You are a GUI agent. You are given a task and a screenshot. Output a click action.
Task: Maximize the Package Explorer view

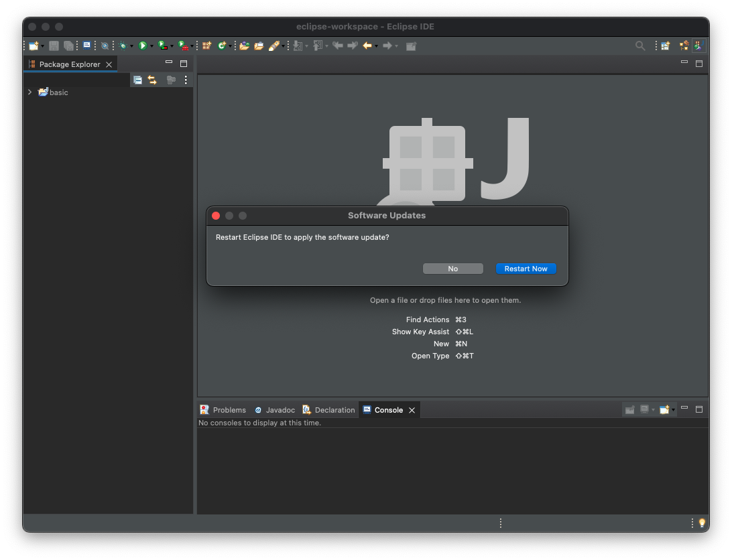point(184,64)
